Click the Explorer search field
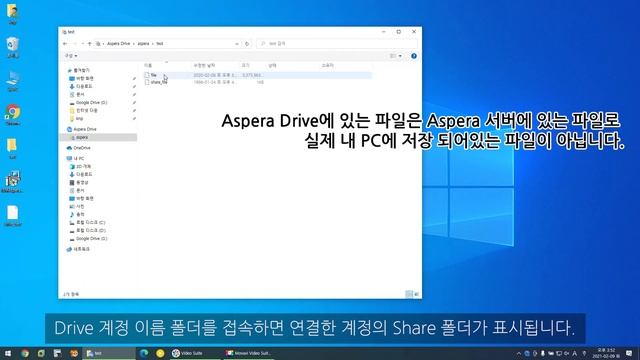 click(x=337, y=44)
